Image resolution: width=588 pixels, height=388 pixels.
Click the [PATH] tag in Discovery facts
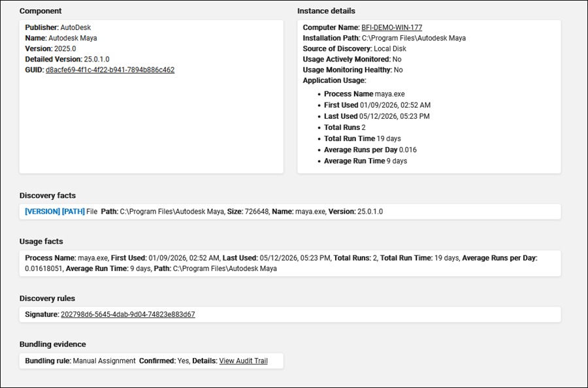pyautogui.click(x=73, y=212)
